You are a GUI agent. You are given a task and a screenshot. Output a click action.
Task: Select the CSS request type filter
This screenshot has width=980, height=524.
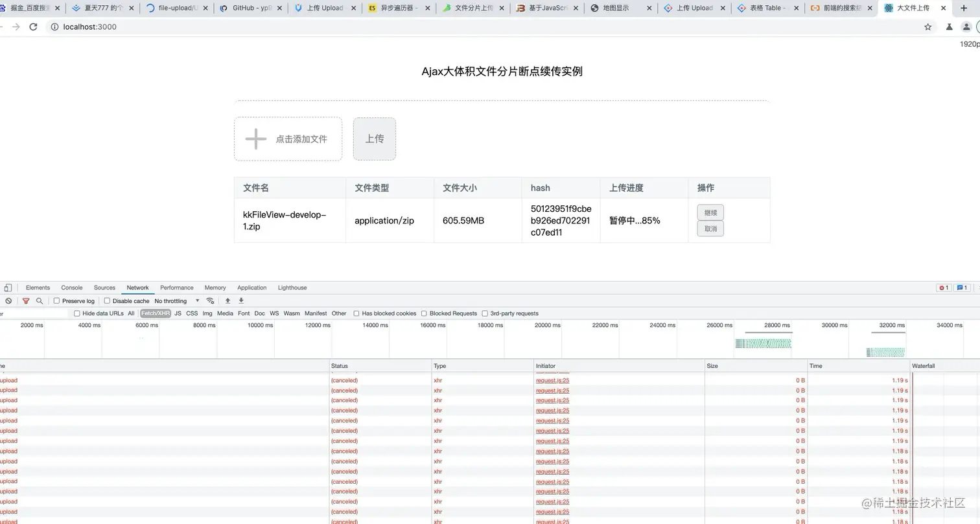point(192,313)
